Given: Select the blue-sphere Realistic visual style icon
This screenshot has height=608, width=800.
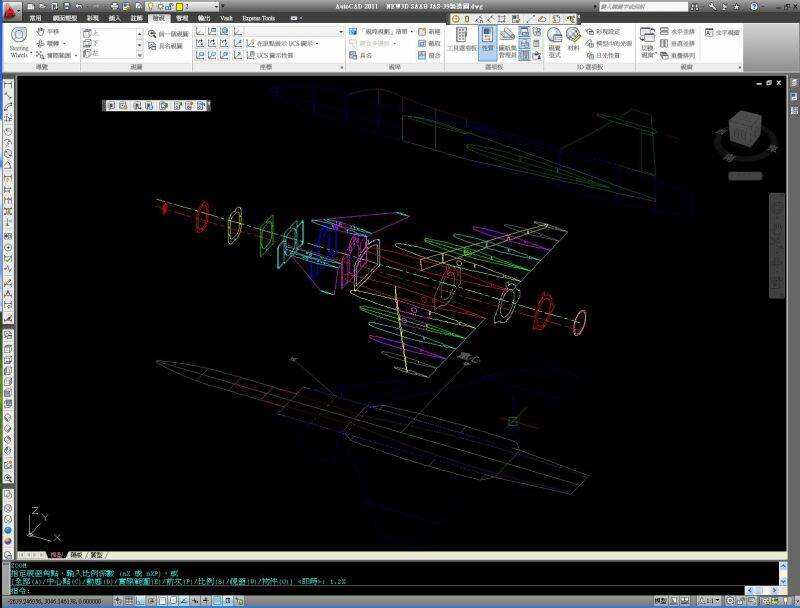Looking at the screenshot, I should (x=8, y=530).
